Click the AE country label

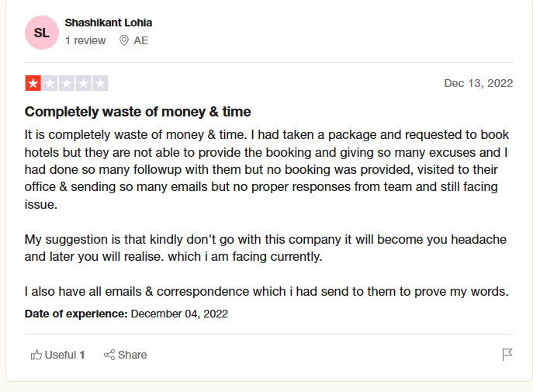point(140,40)
